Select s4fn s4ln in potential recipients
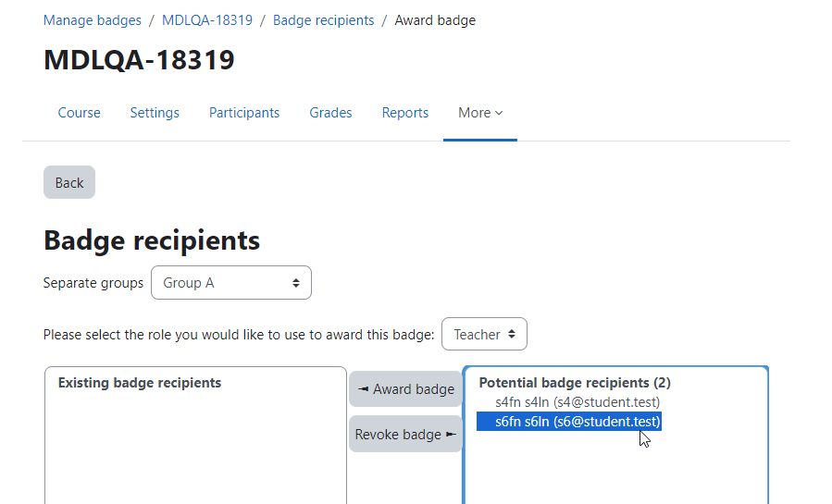Viewport: 832px width, 504px height. point(577,402)
